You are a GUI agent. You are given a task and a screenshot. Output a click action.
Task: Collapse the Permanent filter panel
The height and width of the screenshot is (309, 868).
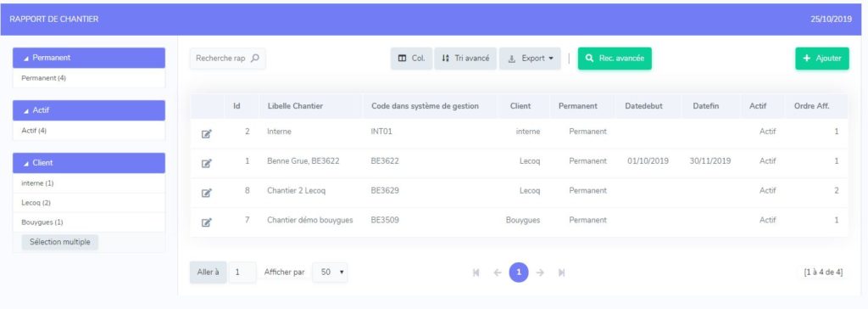tap(89, 58)
